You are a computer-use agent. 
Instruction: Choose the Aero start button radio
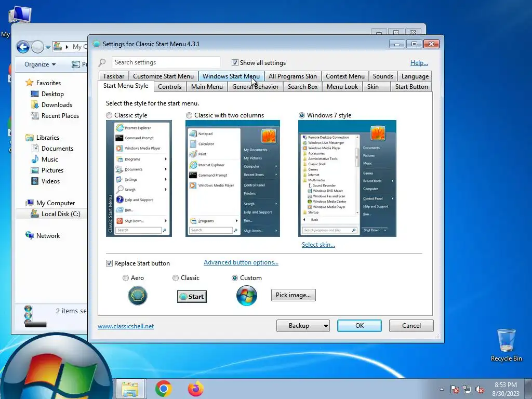tap(126, 278)
